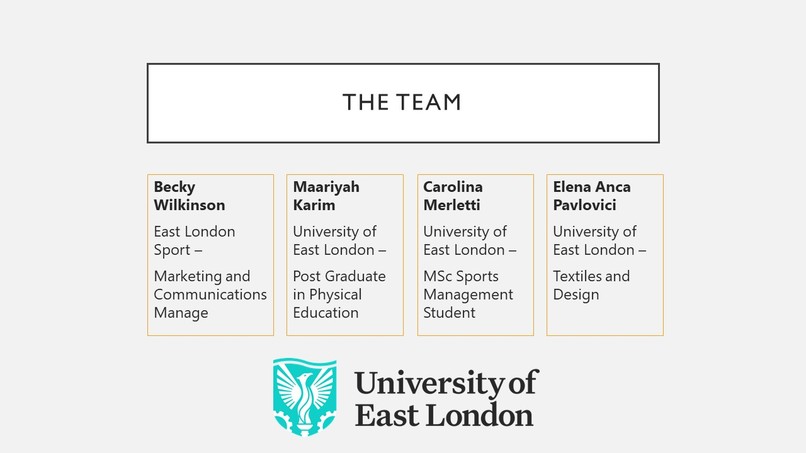
Task: Click the University of East London logo wordmark
Action: (446, 398)
